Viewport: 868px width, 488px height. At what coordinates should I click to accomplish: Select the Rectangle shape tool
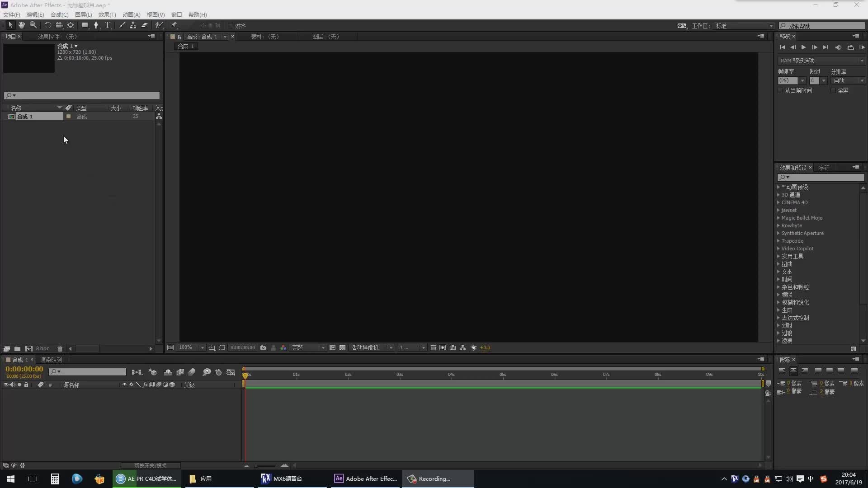85,25
